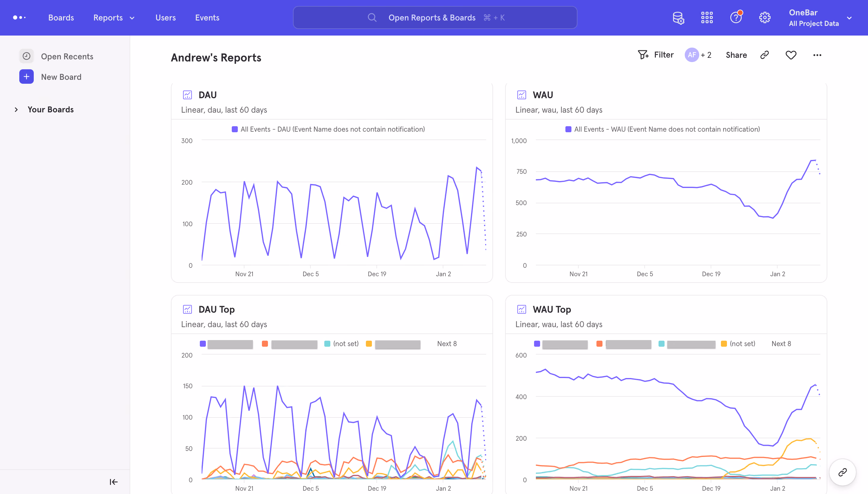This screenshot has height=494, width=868.
Task: Click the DAU Top report chart icon
Action: click(x=187, y=309)
